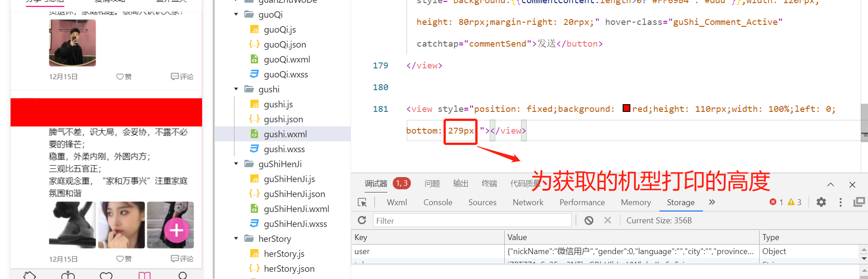The width and height of the screenshot is (868, 279).
Task: Tap the heart icon in simulator tab bar
Action: (x=106, y=275)
